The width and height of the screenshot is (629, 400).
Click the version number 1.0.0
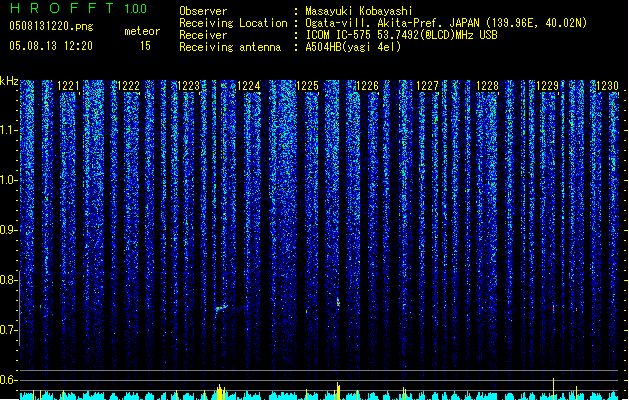[135, 9]
